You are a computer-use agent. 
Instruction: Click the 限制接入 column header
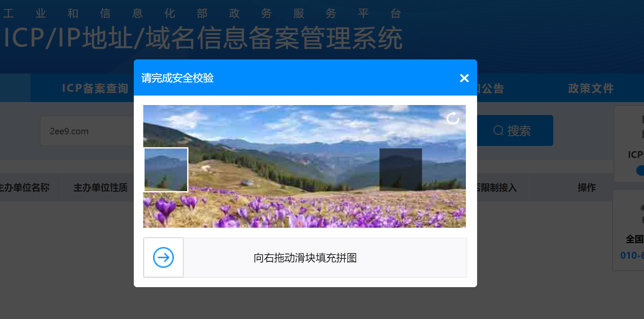click(497, 188)
